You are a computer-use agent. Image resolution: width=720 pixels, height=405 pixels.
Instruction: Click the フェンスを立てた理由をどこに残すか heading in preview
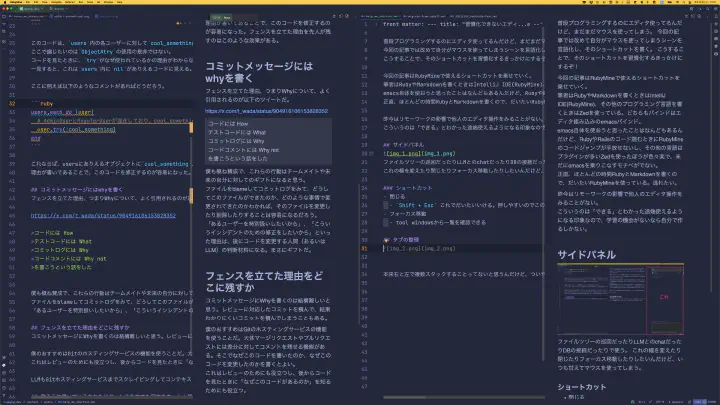click(x=264, y=281)
